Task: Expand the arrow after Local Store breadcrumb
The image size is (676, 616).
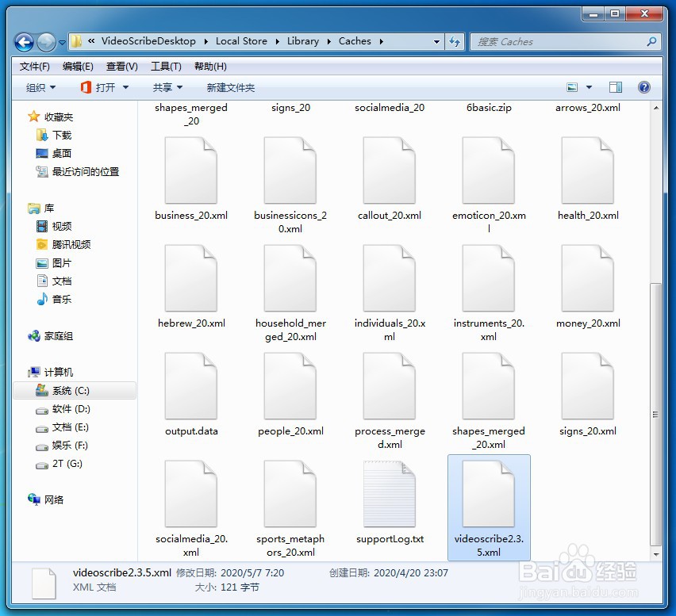Action: (x=277, y=42)
